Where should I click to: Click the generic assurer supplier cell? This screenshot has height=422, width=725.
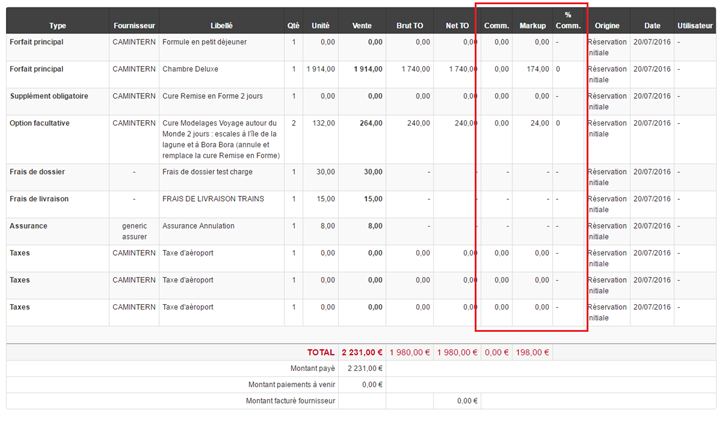pyautogui.click(x=134, y=231)
